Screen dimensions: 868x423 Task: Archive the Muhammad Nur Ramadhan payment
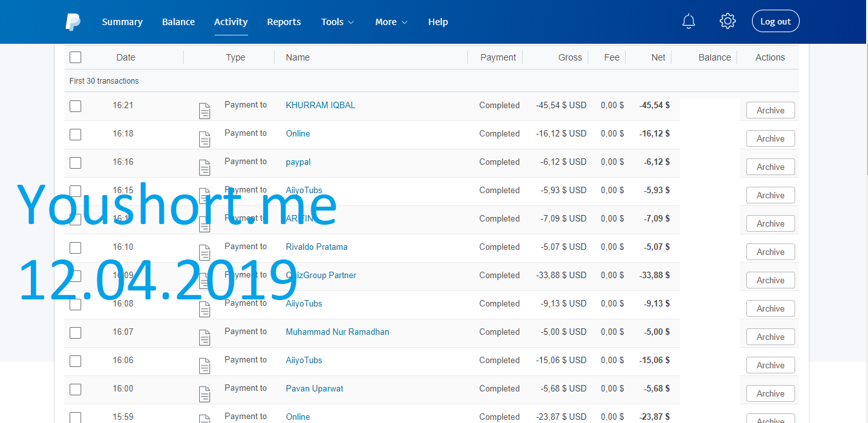[x=770, y=337]
